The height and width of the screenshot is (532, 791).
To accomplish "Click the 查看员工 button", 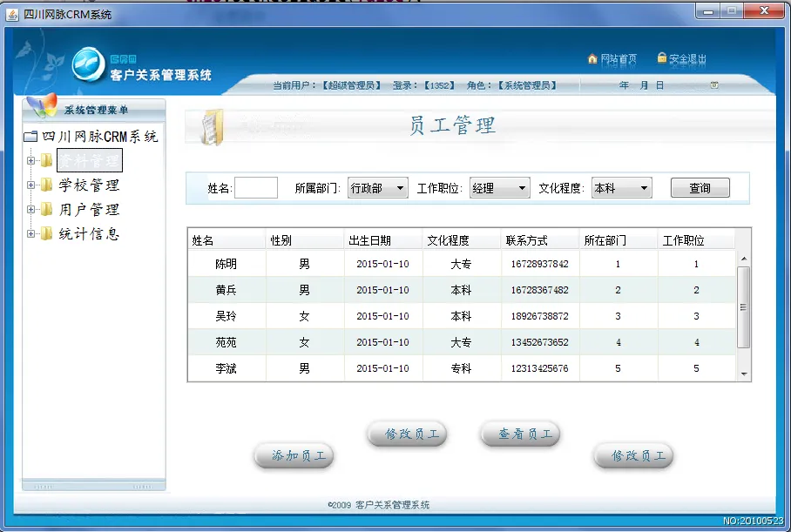I will point(520,434).
